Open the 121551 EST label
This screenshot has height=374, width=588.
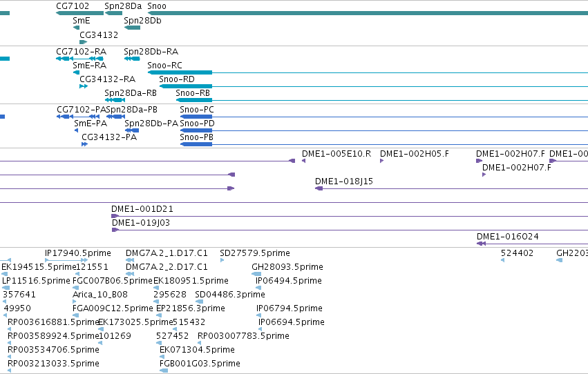[93, 267]
